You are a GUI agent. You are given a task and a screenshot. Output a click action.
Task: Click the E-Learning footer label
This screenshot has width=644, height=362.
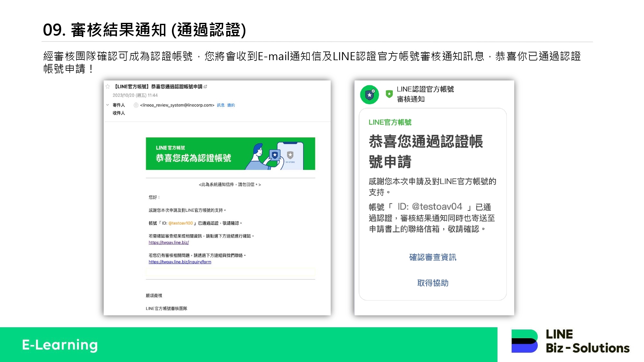(x=60, y=345)
